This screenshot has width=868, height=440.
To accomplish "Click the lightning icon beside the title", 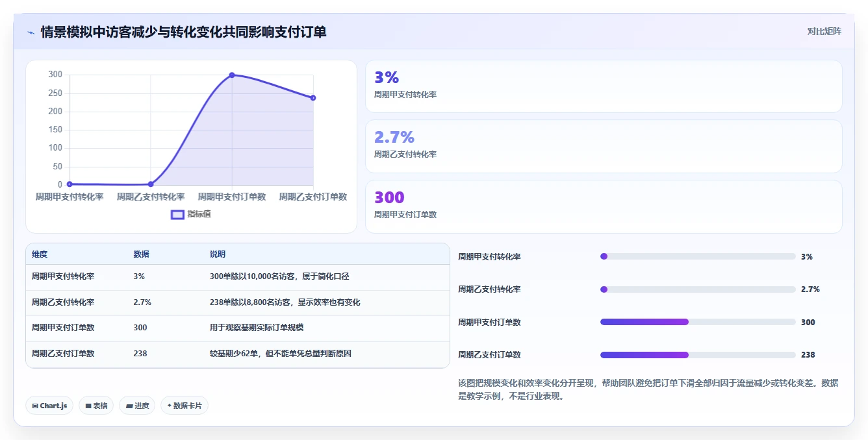I will [x=31, y=32].
